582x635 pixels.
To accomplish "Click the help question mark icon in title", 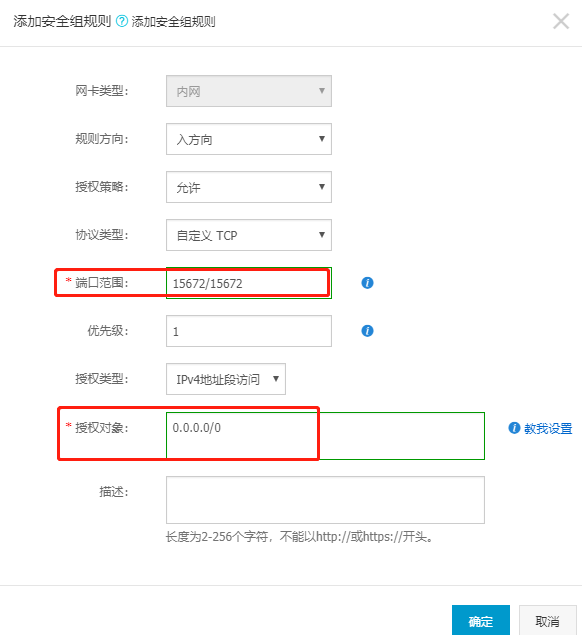I will 122,21.
